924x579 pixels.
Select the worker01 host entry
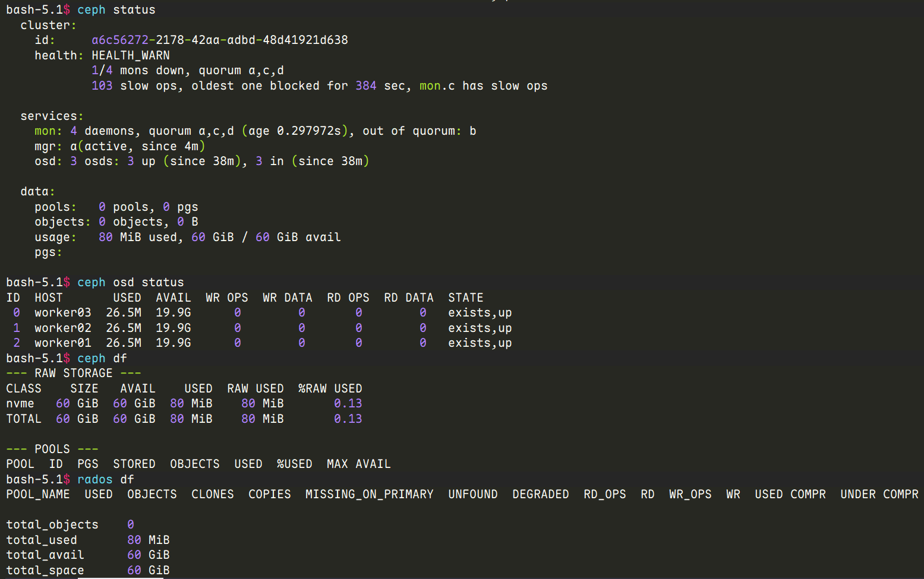point(62,343)
